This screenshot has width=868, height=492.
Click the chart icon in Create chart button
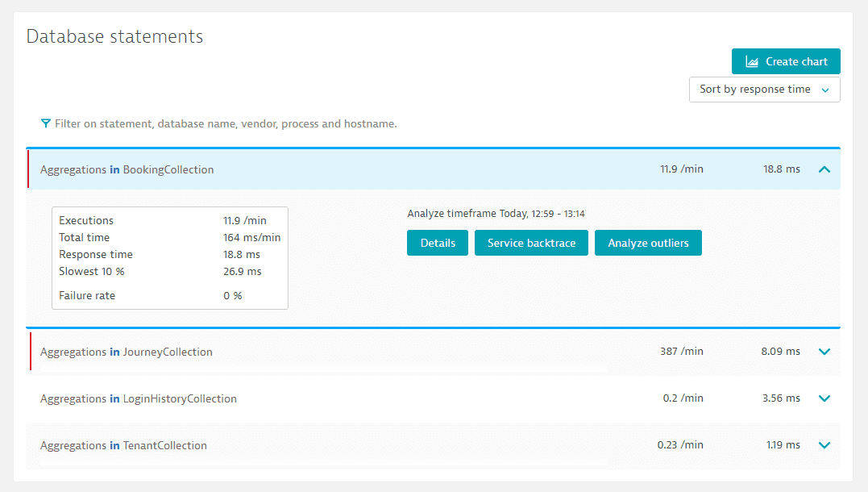click(752, 61)
